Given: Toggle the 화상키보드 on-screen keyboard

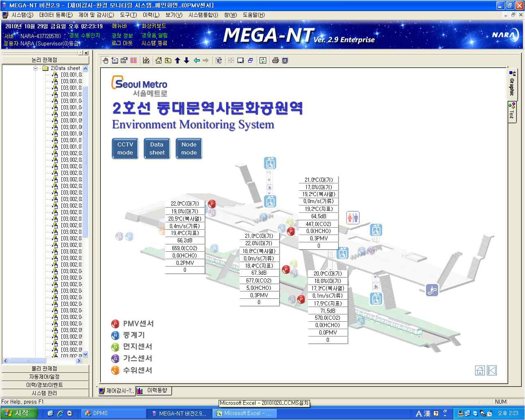Looking at the screenshot, I should pyautogui.click(x=154, y=26).
